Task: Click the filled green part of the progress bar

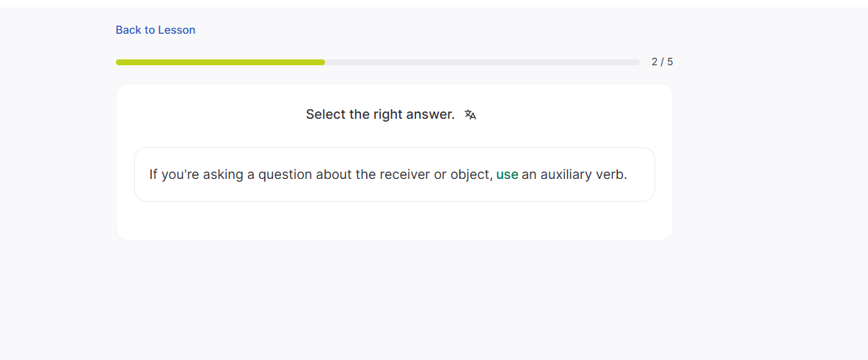Action: tap(220, 62)
